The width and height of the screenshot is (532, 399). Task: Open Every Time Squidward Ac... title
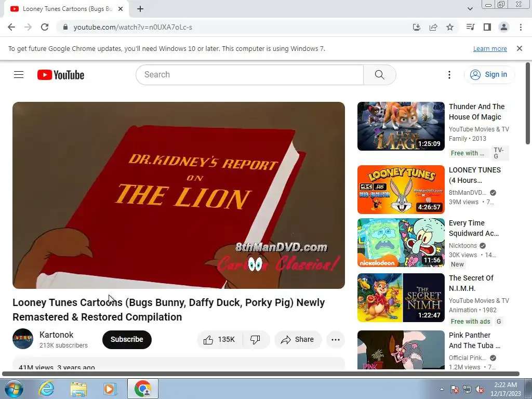coord(474,228)
